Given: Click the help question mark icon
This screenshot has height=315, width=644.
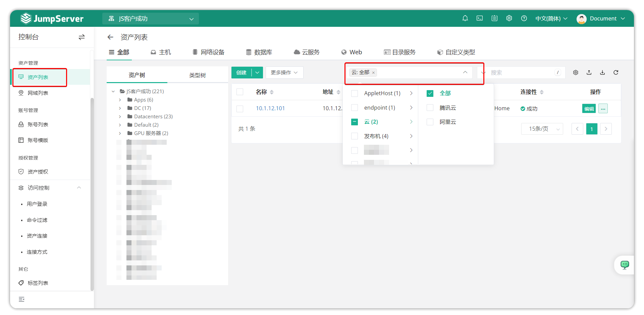Looking at the screenshot, I should tap(524, 18).
